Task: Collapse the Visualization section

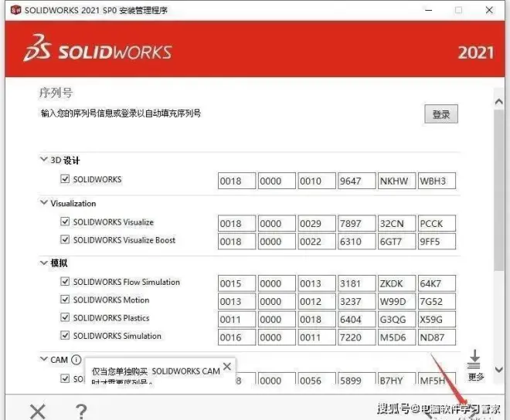Action: click(x=43, y=202)
